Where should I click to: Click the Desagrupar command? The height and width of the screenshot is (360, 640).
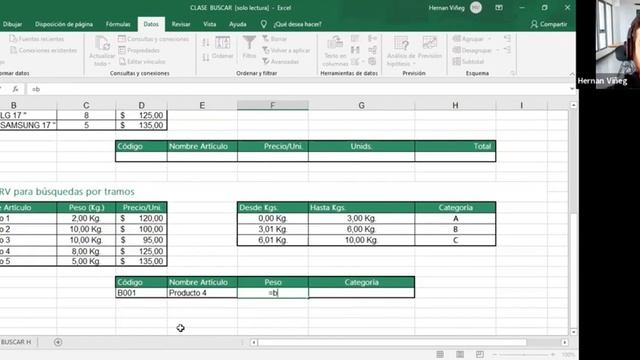[472, 50]
